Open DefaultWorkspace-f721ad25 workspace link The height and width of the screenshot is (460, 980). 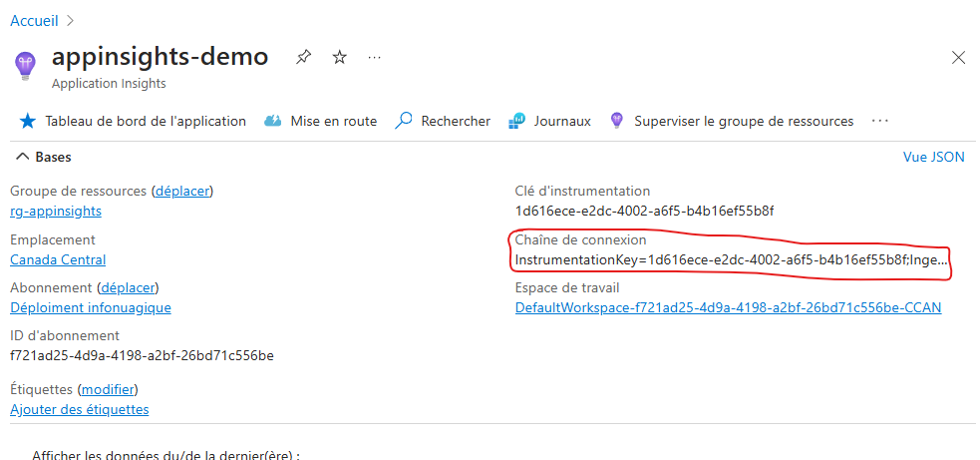click(728, 307)
